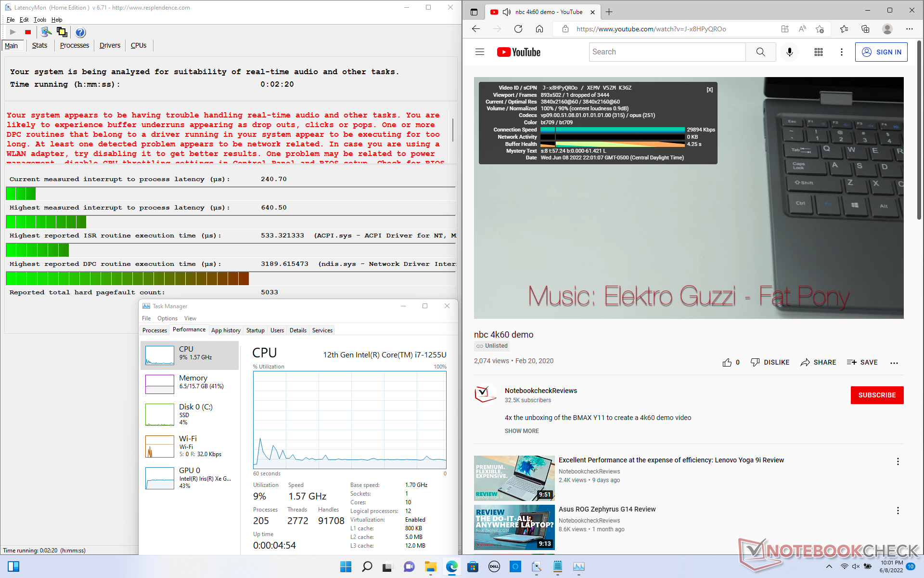Toggle the volume mute icon in the system tray
This screenshot has height=578, width=924.
(x=856, y=566)
